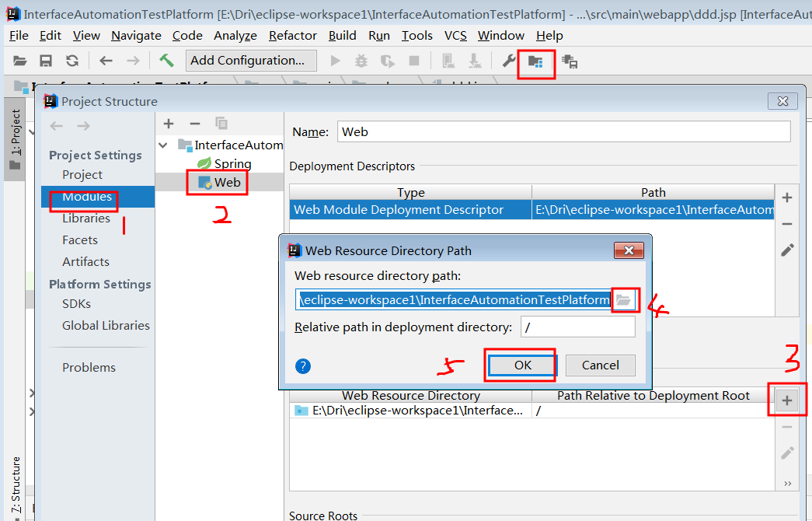Add a web resource directory plus icon

(x=787, y=400)
